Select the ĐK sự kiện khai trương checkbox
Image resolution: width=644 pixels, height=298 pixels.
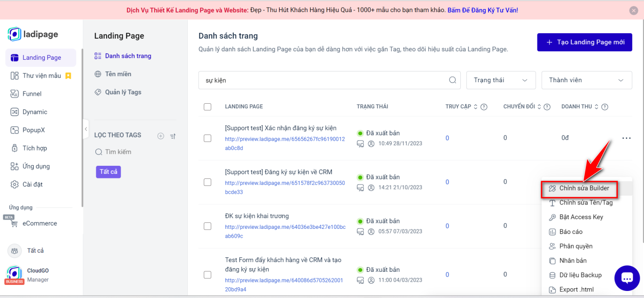point(208,226)
